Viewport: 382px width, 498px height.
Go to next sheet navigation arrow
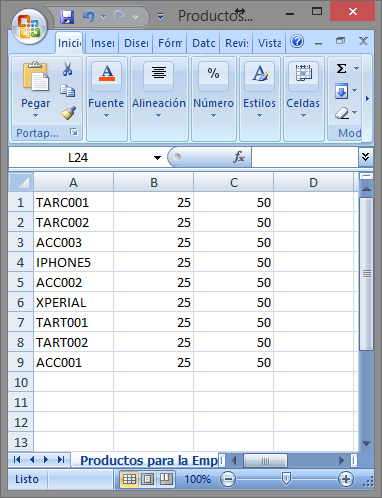(46, 460)
